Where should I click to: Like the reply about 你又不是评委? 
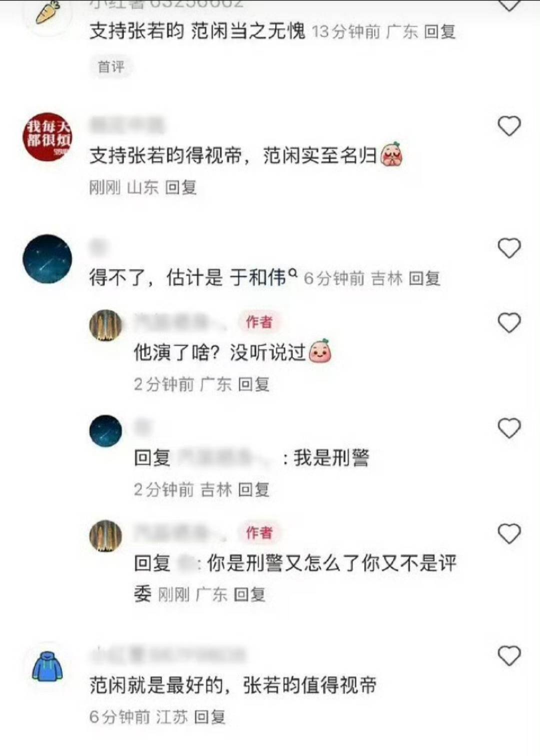(509, 534)
